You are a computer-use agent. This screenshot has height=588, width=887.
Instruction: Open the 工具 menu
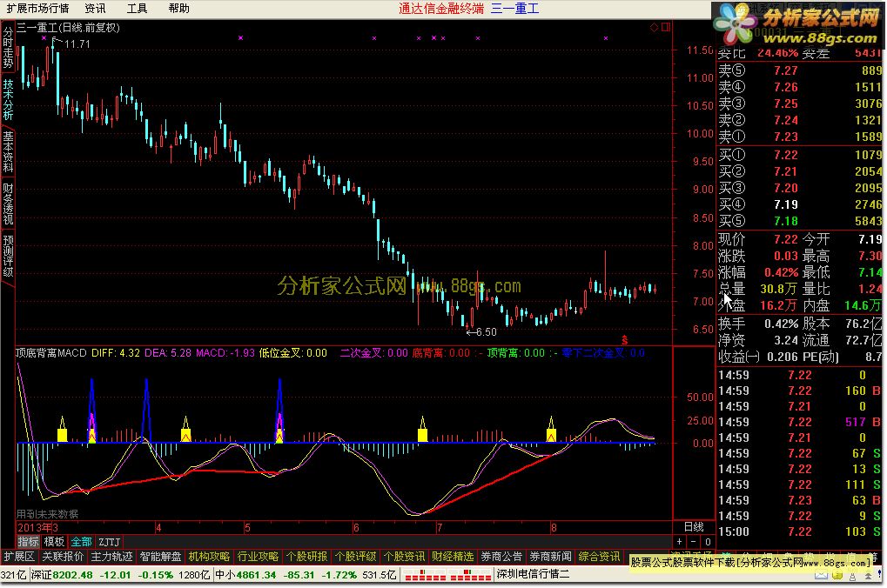137,8
